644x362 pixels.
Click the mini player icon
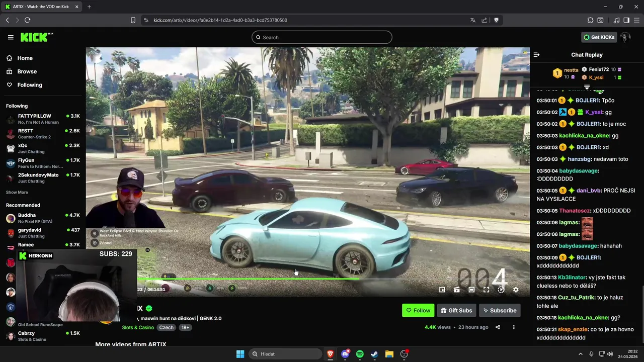(x=442, y=290)
